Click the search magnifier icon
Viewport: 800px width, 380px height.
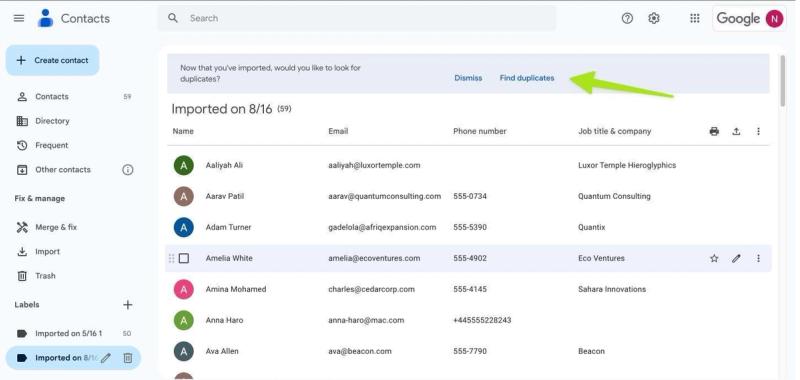click(x=173, y=18)
